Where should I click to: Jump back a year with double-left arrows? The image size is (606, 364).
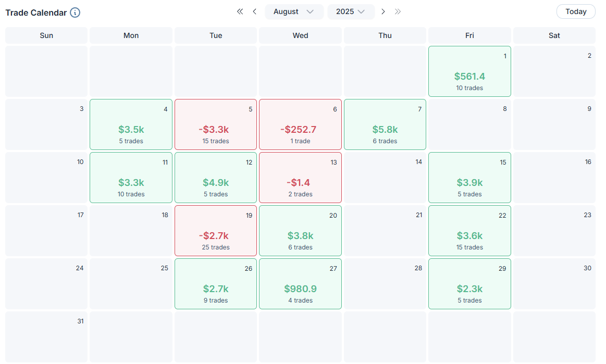coord(240,11)
